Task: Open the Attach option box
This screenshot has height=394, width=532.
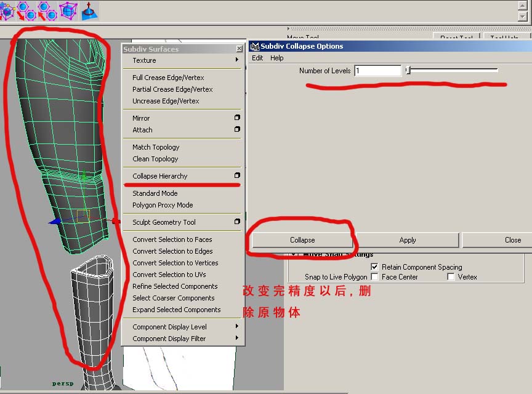Action: 237,129
